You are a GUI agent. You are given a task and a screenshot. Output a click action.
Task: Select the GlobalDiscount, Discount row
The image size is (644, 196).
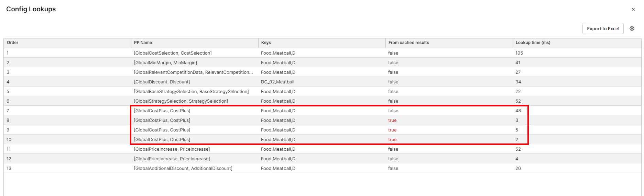[162, 82]
